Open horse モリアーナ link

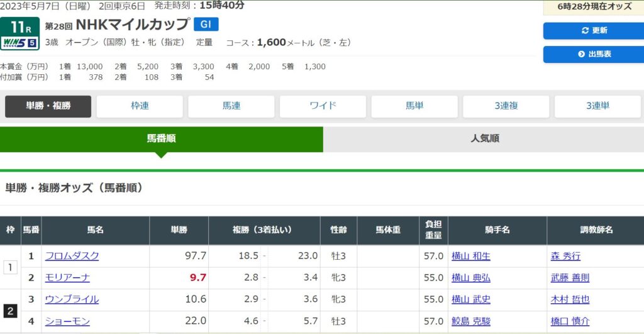coord(67,277)
